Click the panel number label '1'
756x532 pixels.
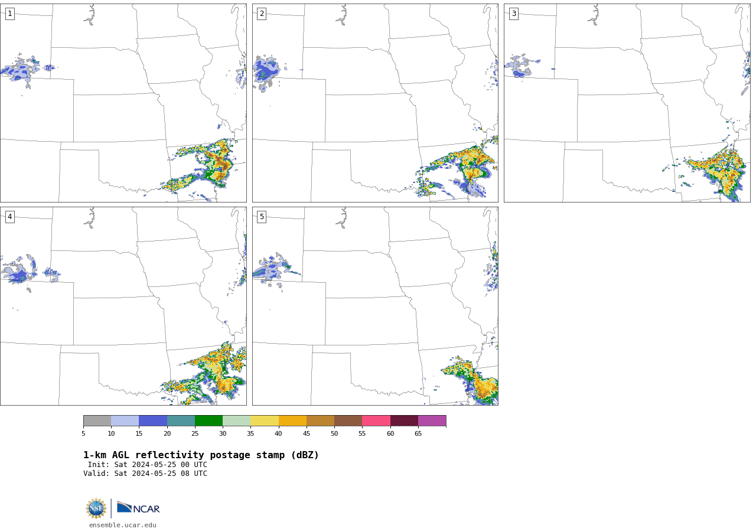click(x=9, y=14)
